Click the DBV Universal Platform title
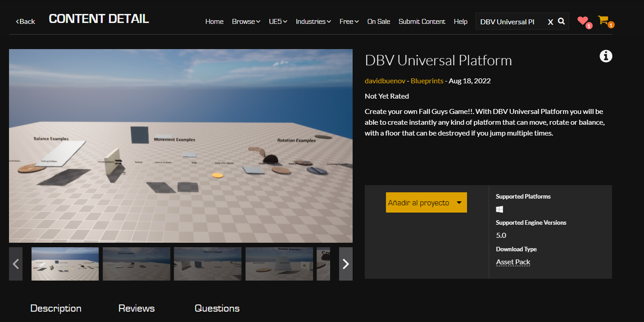The width and height of the screenshot is (644, 322). (x=438, y=60)
